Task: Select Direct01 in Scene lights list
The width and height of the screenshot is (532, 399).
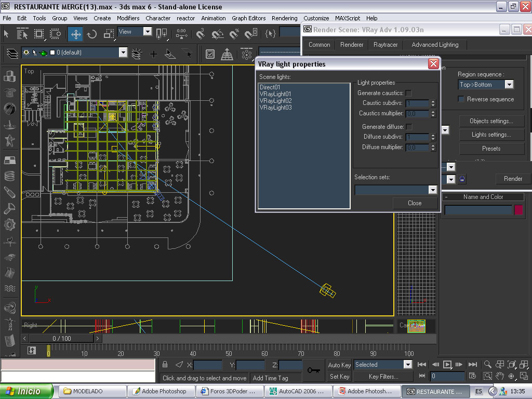Action: tap(270, 87)
